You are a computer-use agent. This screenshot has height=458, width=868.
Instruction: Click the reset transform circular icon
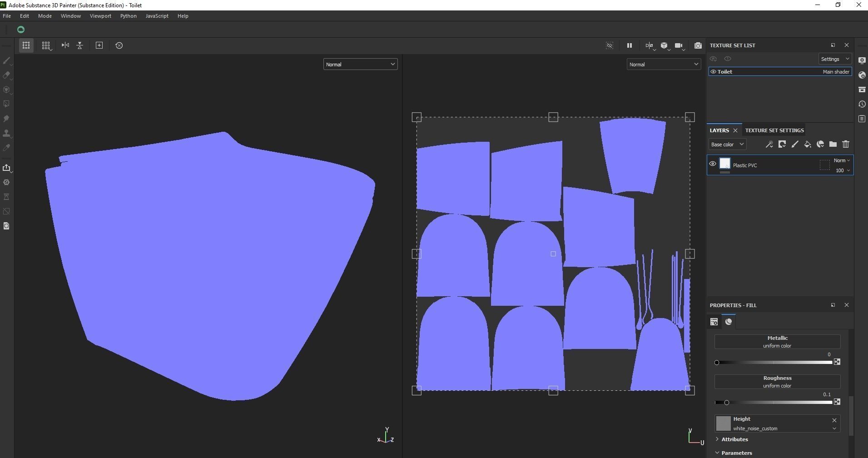tap(119, 45)
